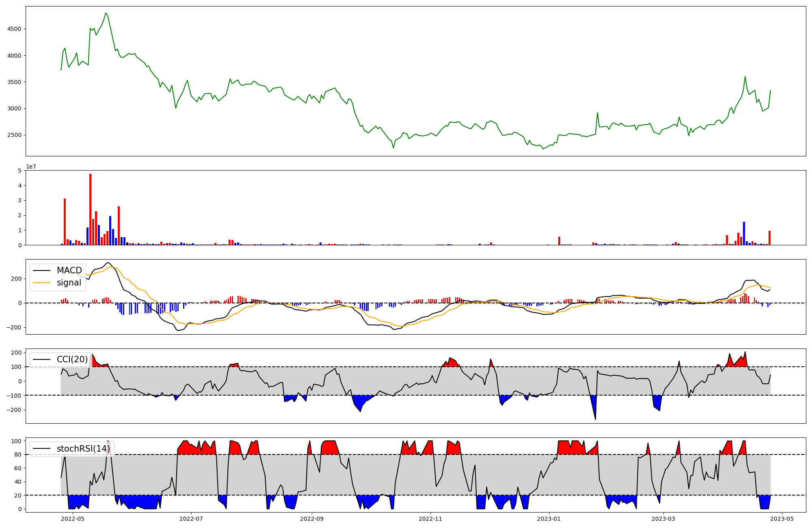Click the 3500 price axis label
This screenshot has height=528, width=812.
[14, 82]
